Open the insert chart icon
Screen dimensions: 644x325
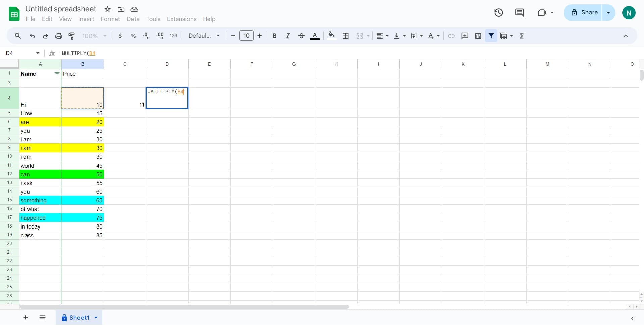pos(478,36)
